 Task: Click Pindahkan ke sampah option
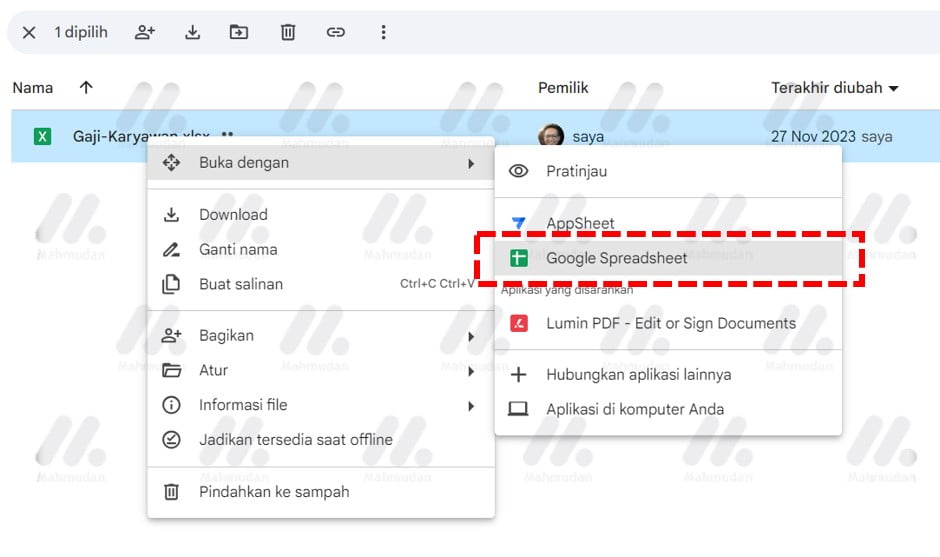click(274, 492)
